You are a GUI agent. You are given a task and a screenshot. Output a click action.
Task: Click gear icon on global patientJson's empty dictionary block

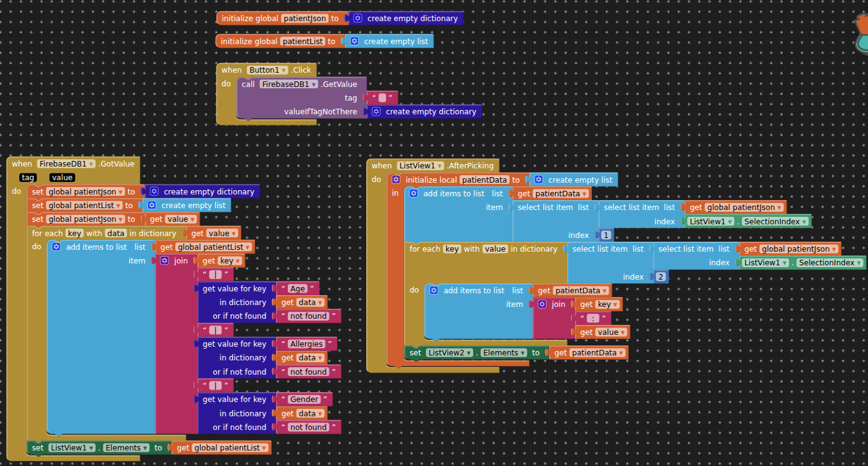[x=358, y=19]
